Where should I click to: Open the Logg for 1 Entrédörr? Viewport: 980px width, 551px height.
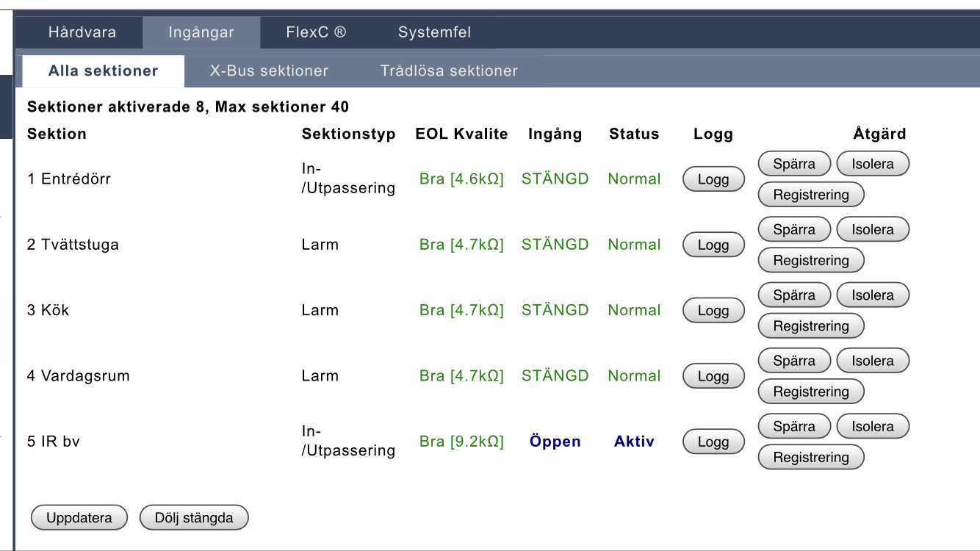click(x=713, y=179)
